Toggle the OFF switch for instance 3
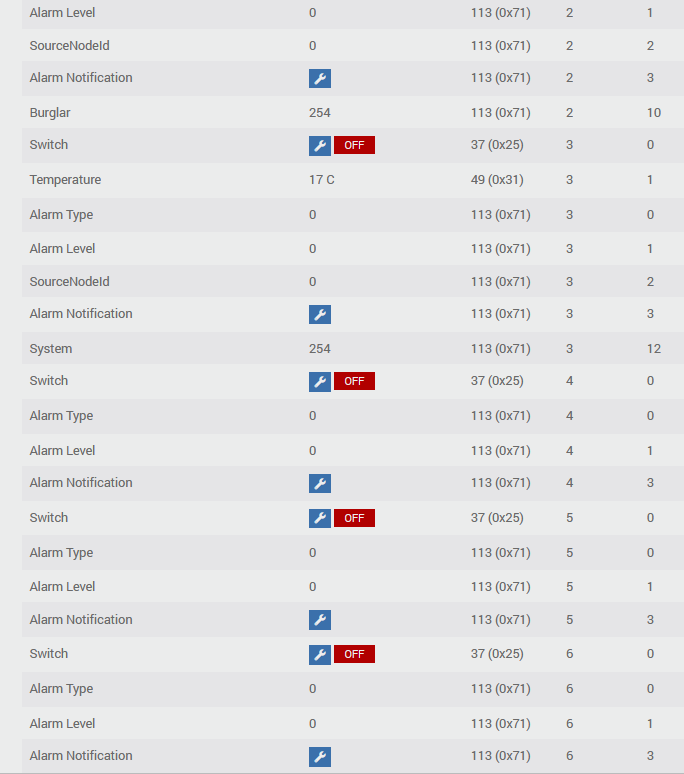 pyautogui.click(x=354, y=146)
